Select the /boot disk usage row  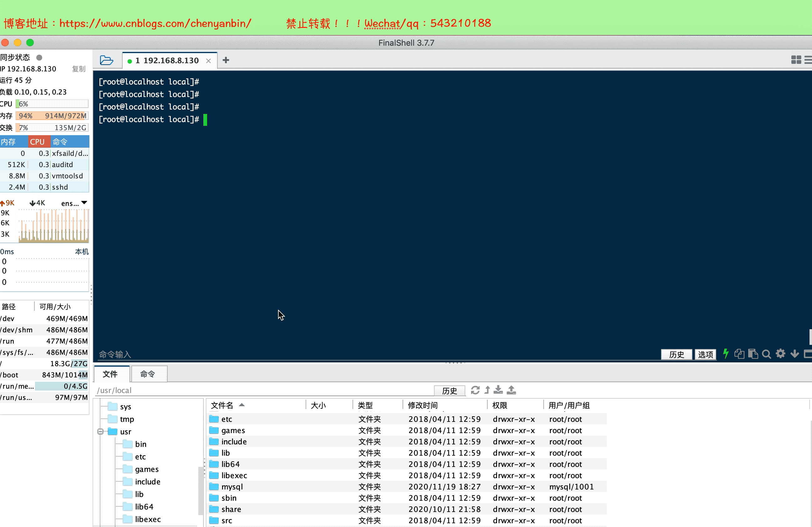44,375
